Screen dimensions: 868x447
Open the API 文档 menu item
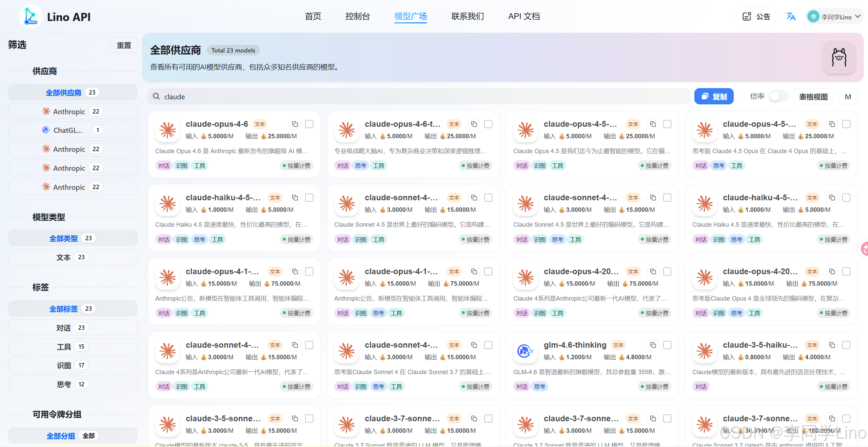(524, 16)
